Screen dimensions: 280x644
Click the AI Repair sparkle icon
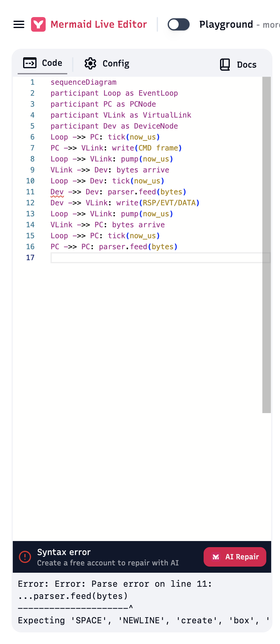[x=216, y=557]
